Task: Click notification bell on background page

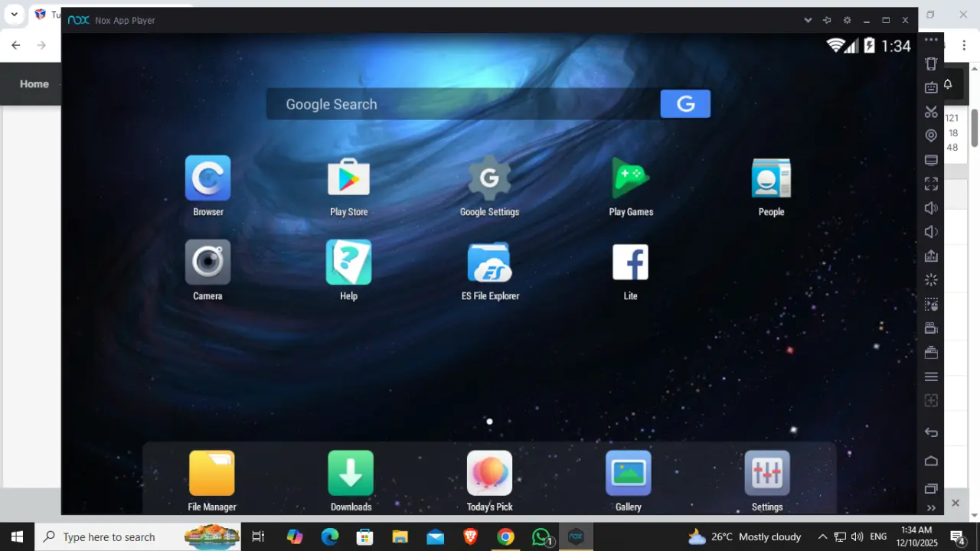Action: tap(948, 84)
